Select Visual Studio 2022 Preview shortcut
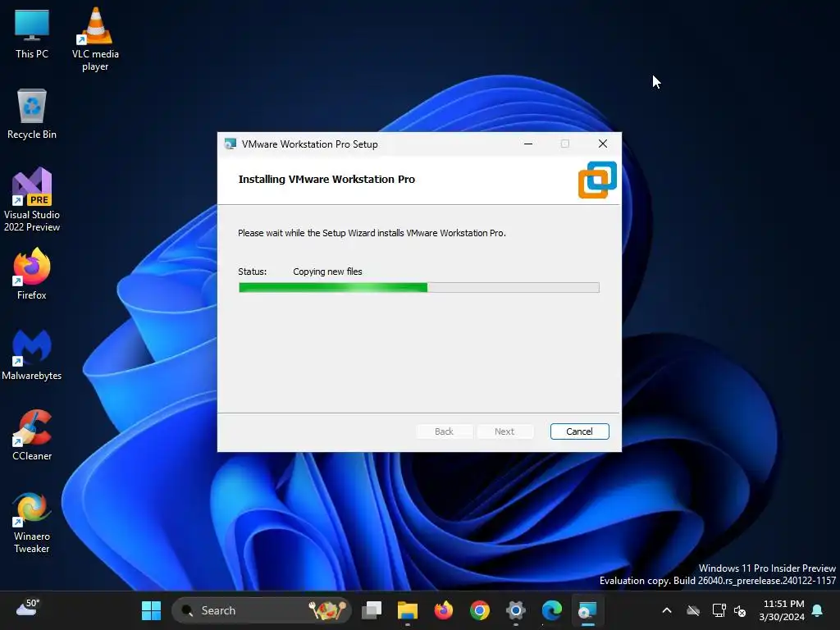Screen dimensions: 840x630 click(32, 199)
